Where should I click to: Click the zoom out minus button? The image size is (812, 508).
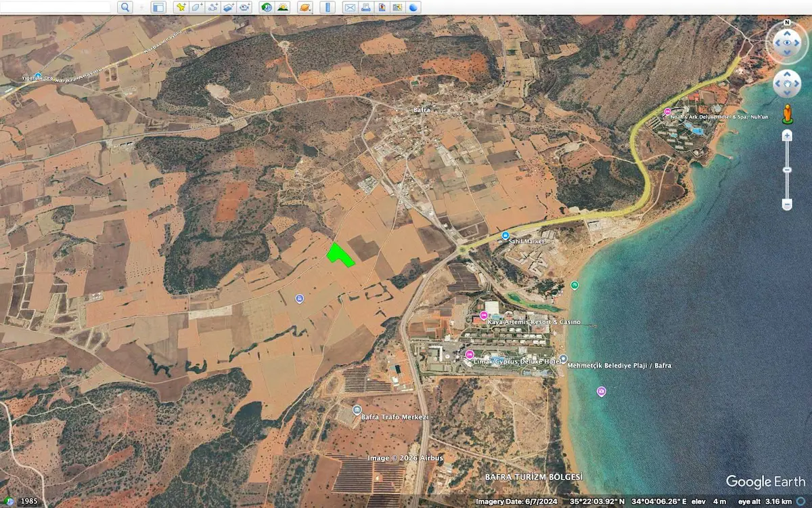point(787,204)
